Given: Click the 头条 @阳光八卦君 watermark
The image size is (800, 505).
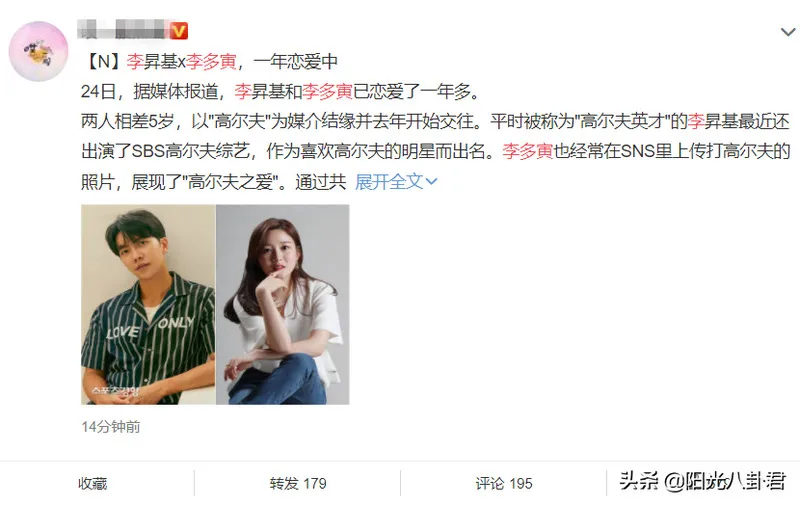Looking at the screenshot, I should [702, 482].
